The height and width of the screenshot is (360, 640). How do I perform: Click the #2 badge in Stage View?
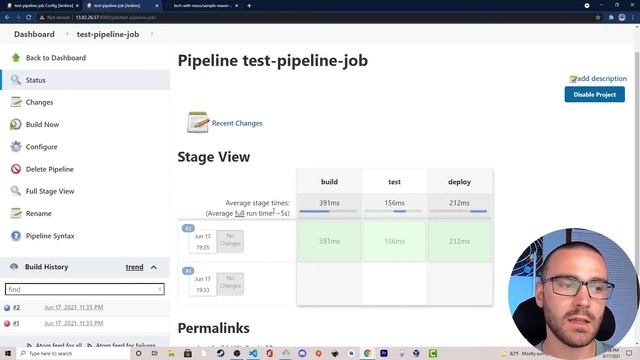coord(188,228)
